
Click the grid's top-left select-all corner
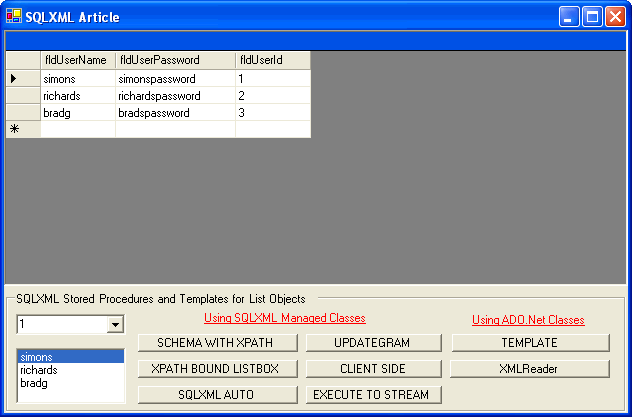(23, 60)
